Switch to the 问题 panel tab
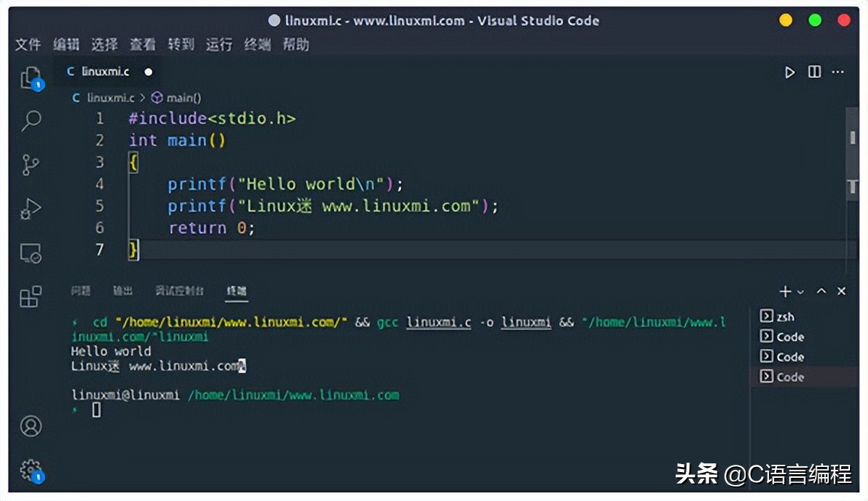 (80, 291)
